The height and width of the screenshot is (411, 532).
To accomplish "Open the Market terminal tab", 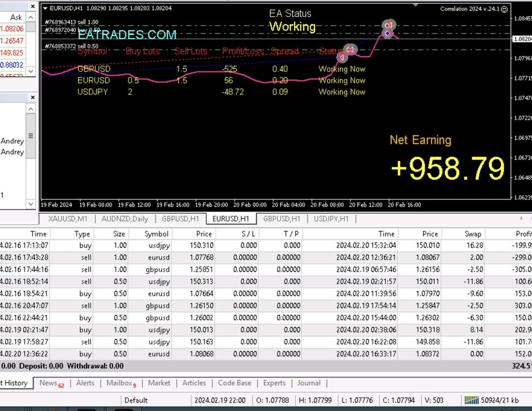I will [159, 383].
